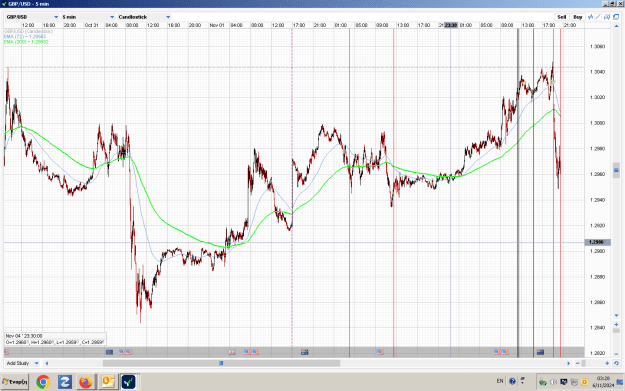Screen dimensions: 625x391
Task: Click the EN language indicator
Action: point(500,381)
